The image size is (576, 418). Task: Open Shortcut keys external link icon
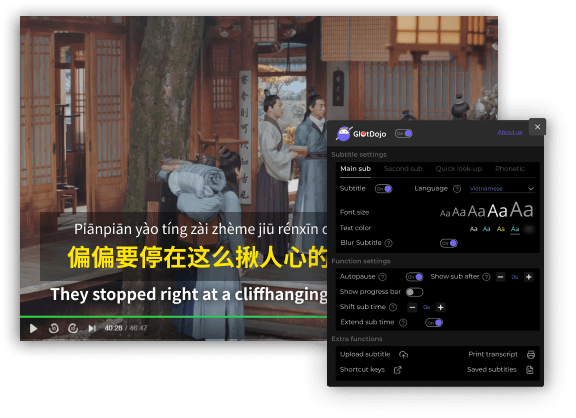point(397,370)
